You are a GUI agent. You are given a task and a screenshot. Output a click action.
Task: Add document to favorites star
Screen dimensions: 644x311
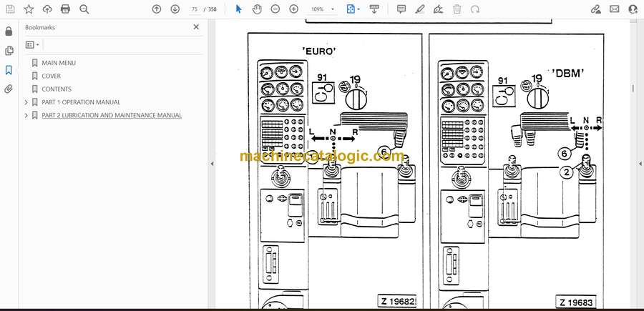29,9
